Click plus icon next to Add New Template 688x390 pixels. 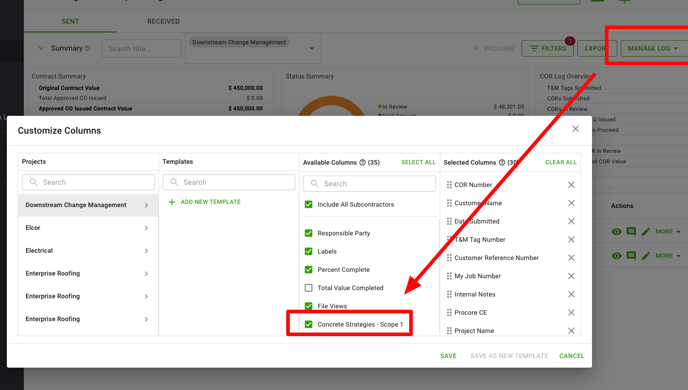[172, 202]
